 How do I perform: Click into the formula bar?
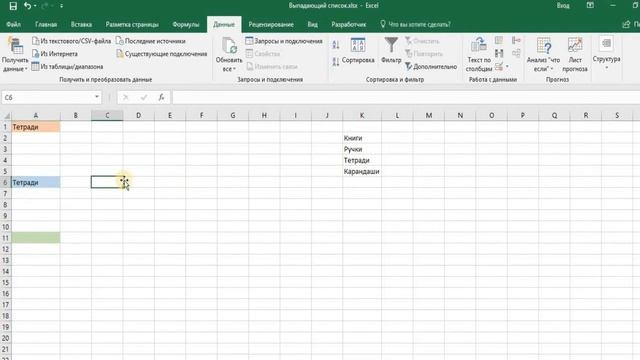tap(406, 97)
